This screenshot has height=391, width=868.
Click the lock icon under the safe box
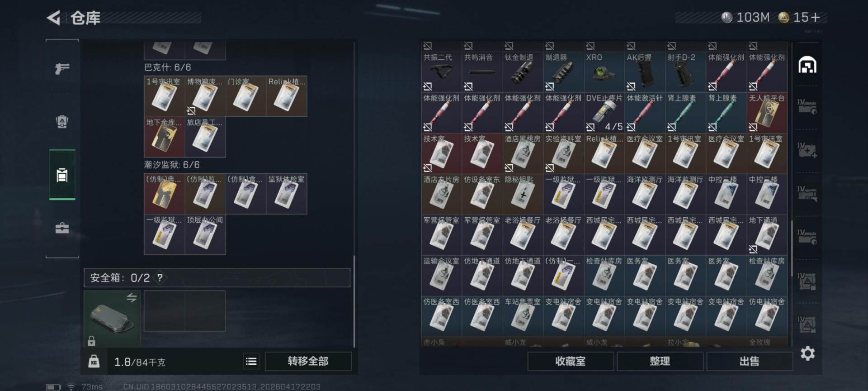(91, 340)
